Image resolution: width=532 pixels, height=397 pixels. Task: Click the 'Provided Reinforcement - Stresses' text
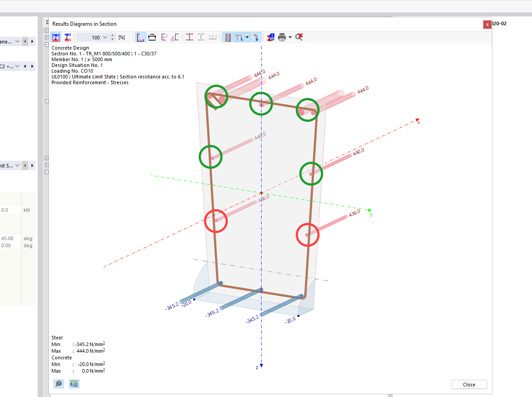pos(90,82)
